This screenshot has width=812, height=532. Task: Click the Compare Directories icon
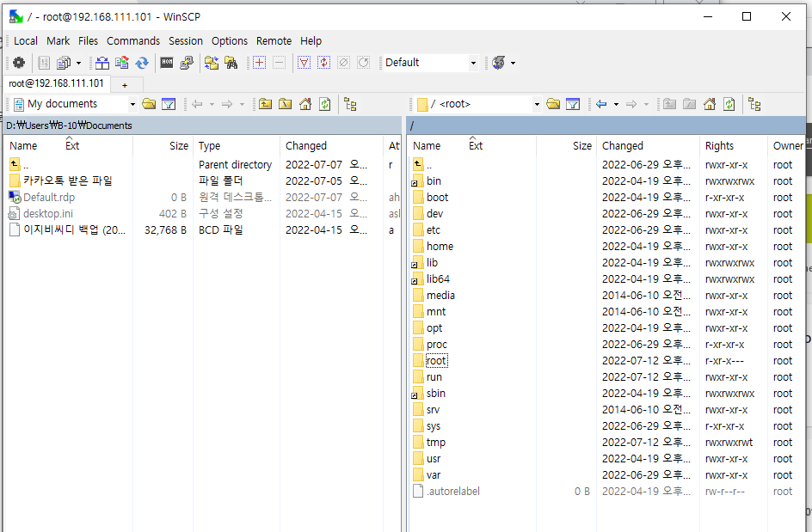pyautogui.click(x=102, y=63)
